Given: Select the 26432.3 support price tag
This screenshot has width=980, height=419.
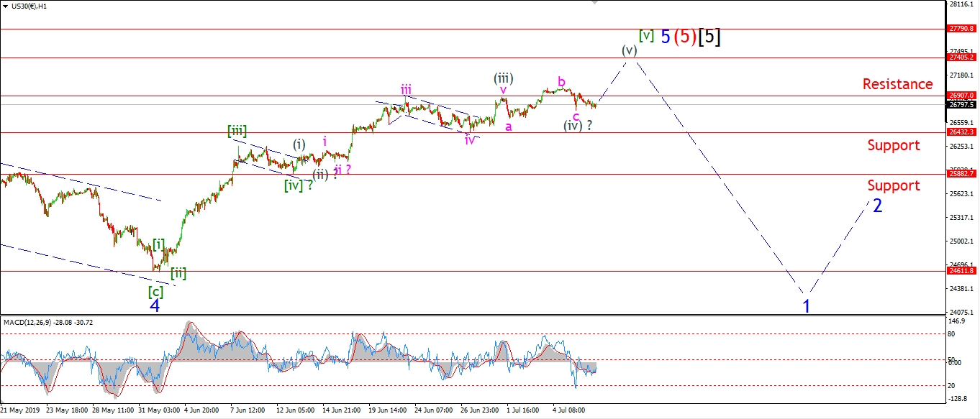Looking at the screenshot, I should (x=962, y=132).
